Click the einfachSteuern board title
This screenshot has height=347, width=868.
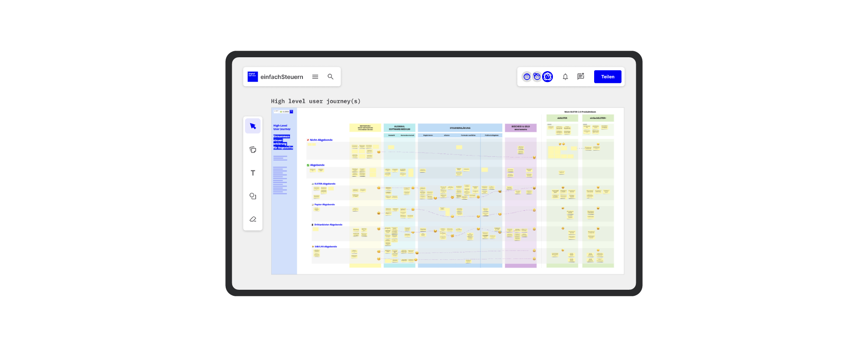click(282, 77)
